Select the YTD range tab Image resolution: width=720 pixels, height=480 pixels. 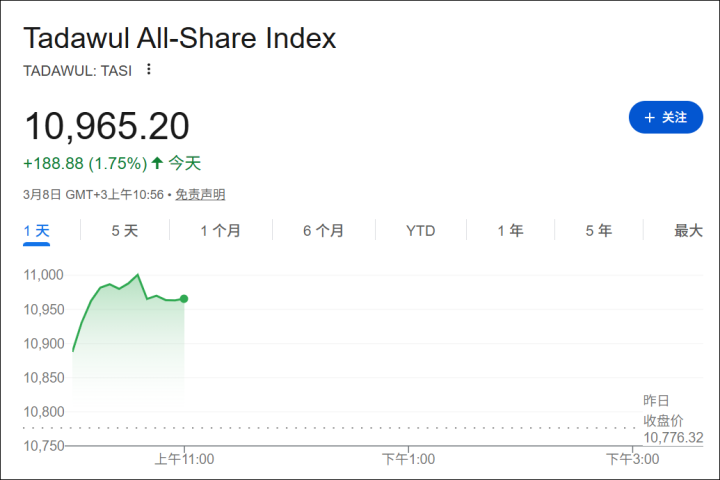pos(420,231)
